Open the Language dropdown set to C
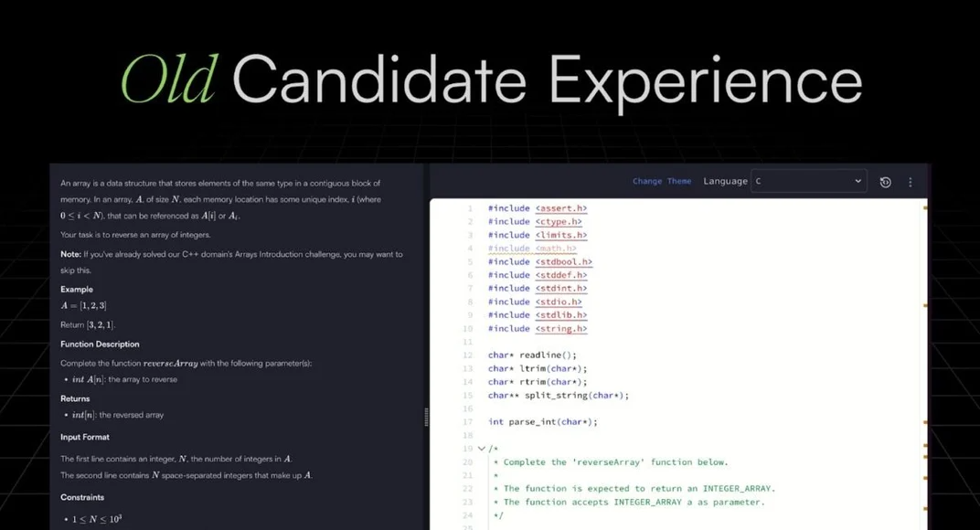 coord(809,181)
